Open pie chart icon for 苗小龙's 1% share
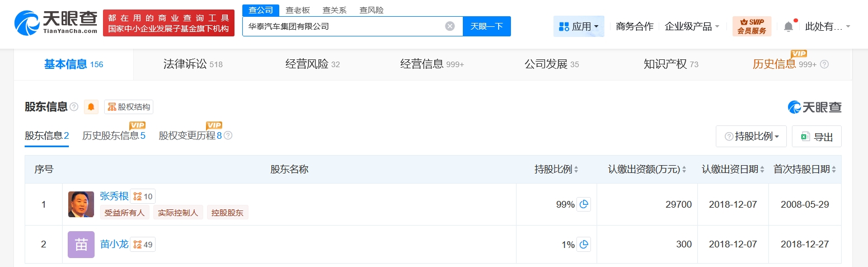This screenshot has height=267, width=868. click(584, 244)
